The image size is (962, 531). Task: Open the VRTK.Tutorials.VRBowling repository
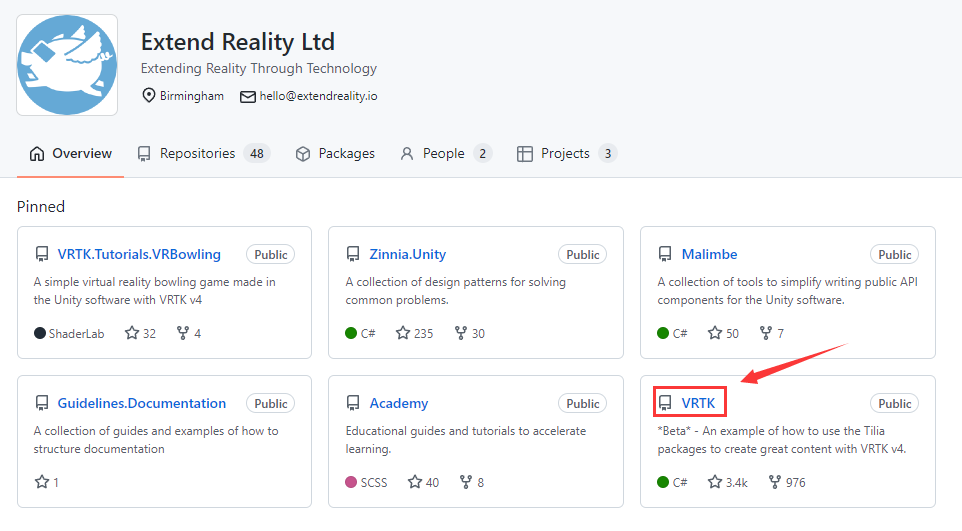coord(139,254)
